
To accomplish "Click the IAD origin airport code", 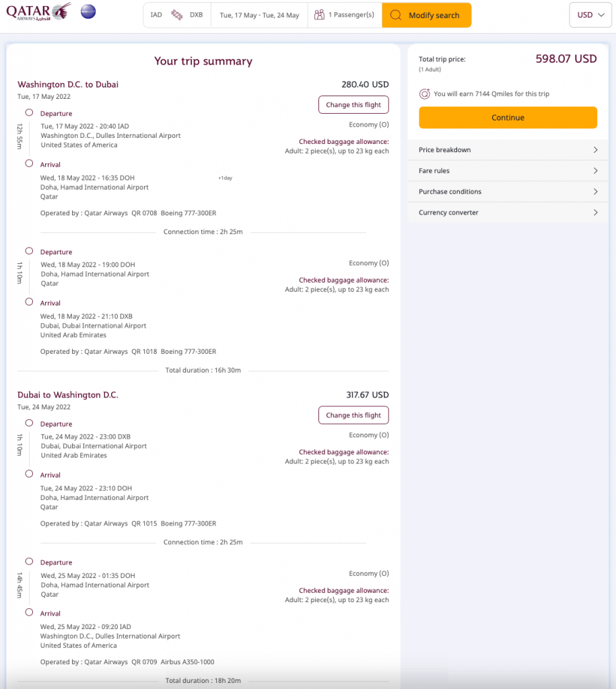I will tap(156, 15).
